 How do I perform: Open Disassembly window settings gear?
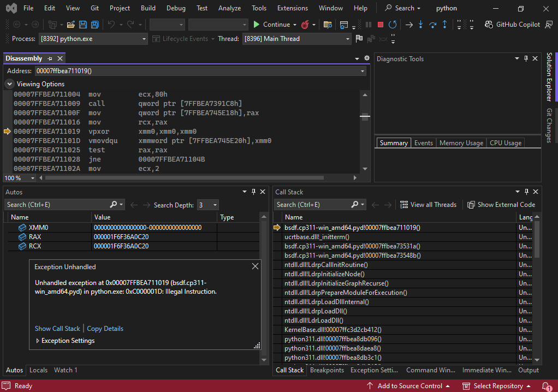366,58
